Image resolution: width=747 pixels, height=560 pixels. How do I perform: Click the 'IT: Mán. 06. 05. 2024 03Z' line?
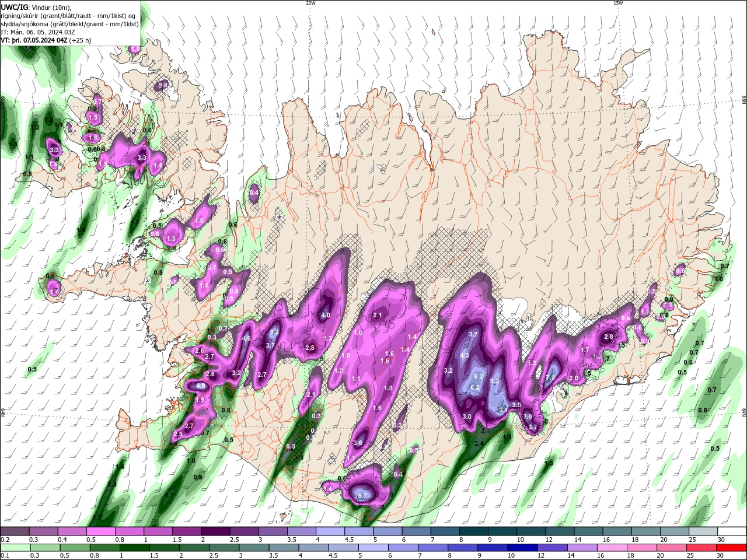click(x=37, y=32)
